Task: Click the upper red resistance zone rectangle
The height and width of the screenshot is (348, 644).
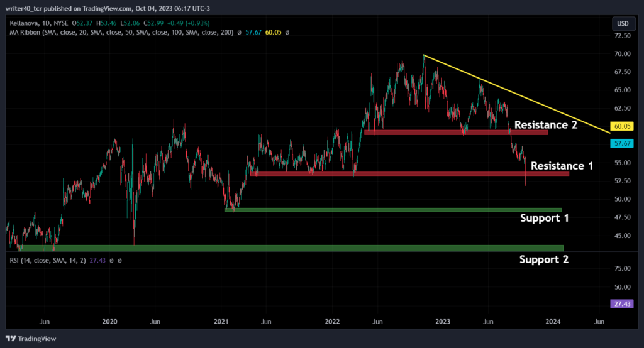Action: pos(456,133)
